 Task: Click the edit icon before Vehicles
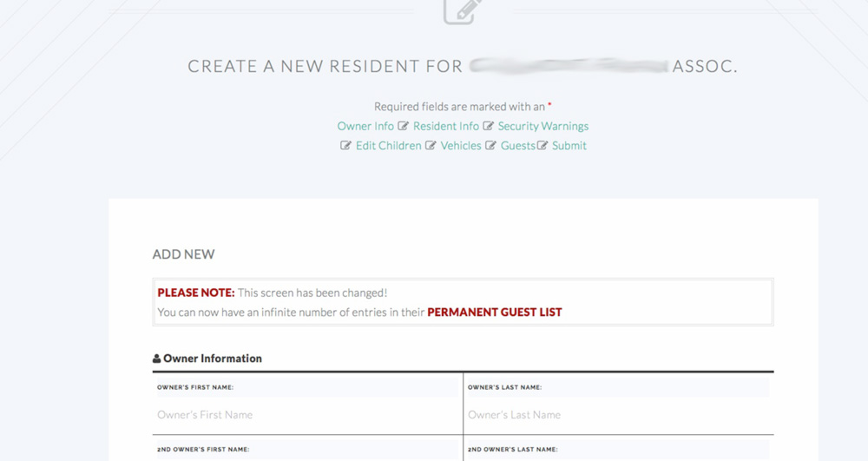tap(431, 146)
